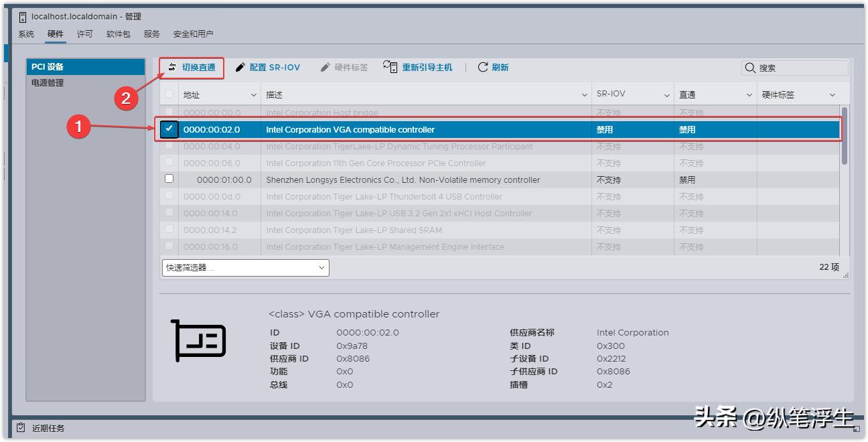Check the Shenzhen Longsys memory controller row
The width and height of the screenshot is (868, 442).
(x=170, y=179)
